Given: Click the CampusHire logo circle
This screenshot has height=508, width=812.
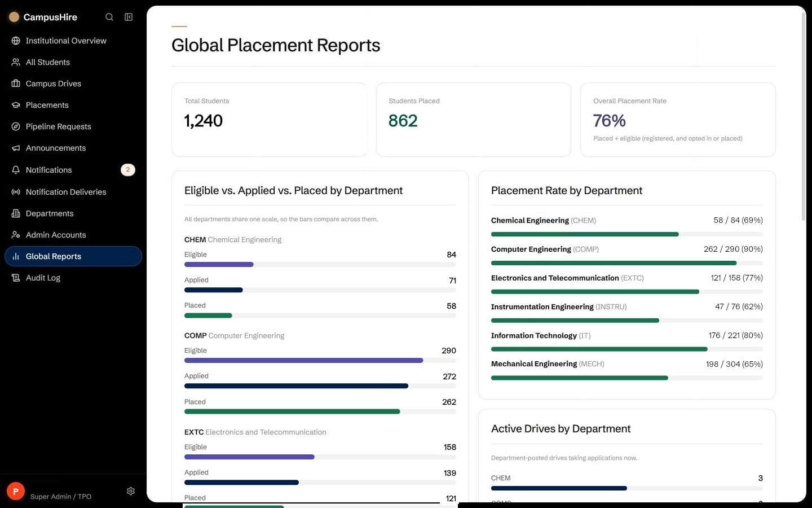Looking at the screenshot, I should point(14,17).
